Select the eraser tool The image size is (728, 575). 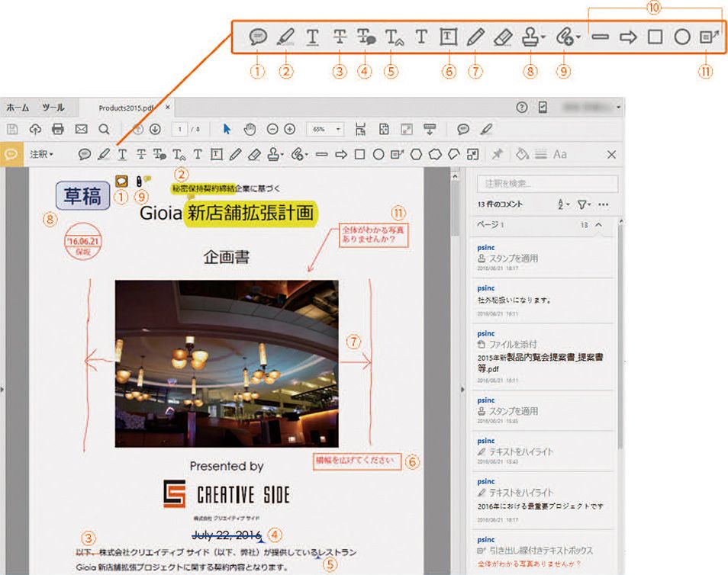(254, 154)
